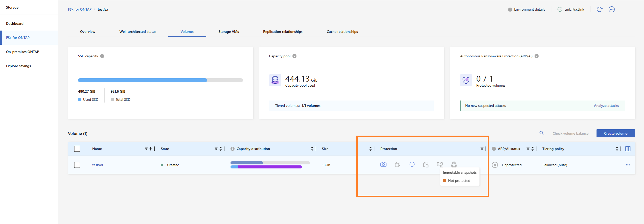Click SSD capacity info icon

tap(102, 56)
